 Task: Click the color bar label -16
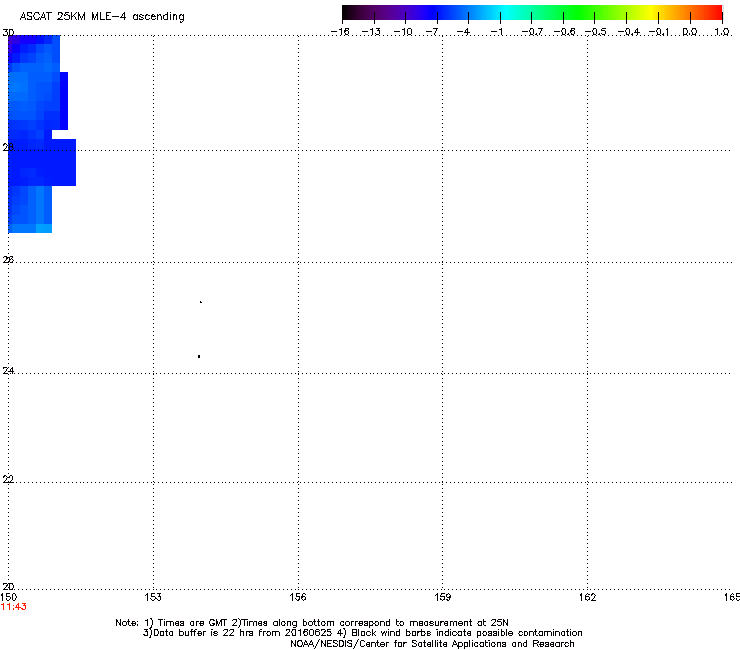point(340,32)
